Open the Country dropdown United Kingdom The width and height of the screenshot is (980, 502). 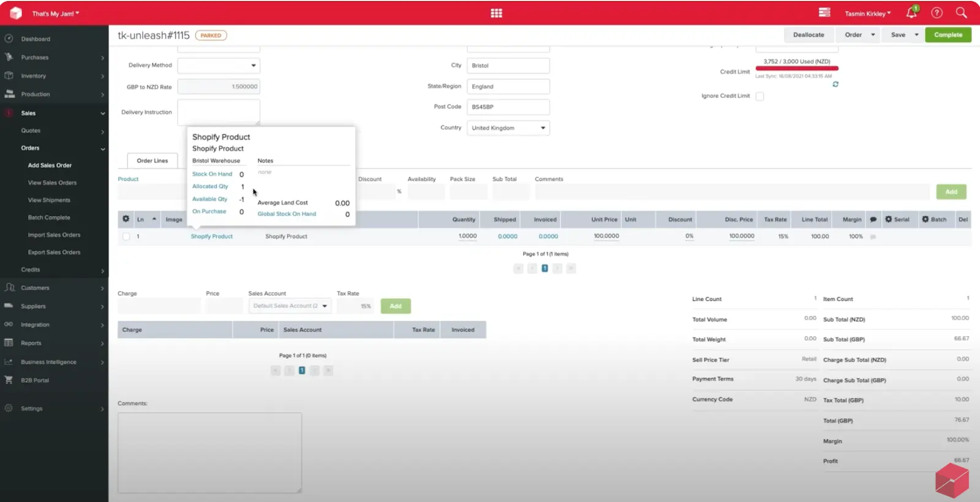pos(508,128)
